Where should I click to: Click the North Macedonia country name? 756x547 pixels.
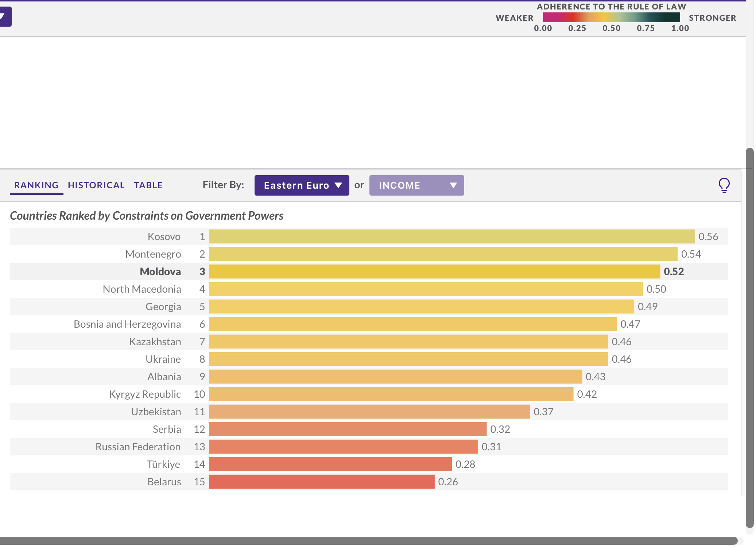[x=141, y=289]
